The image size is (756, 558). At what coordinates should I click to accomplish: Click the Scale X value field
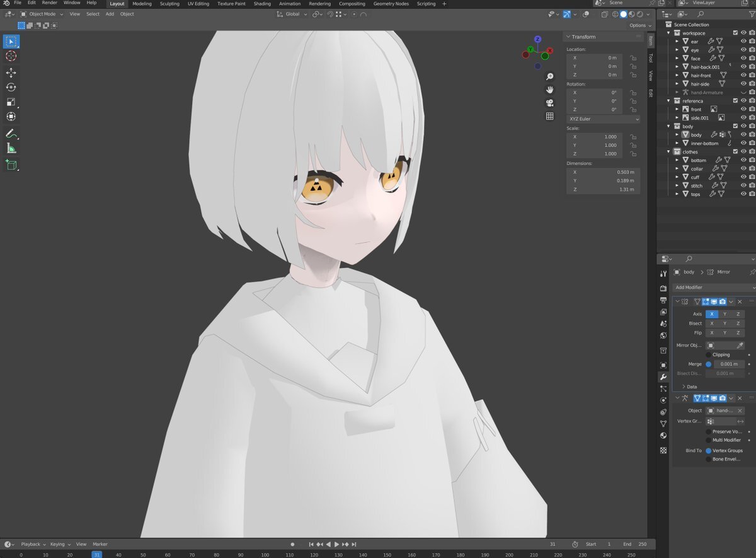(x=594, y=136)
